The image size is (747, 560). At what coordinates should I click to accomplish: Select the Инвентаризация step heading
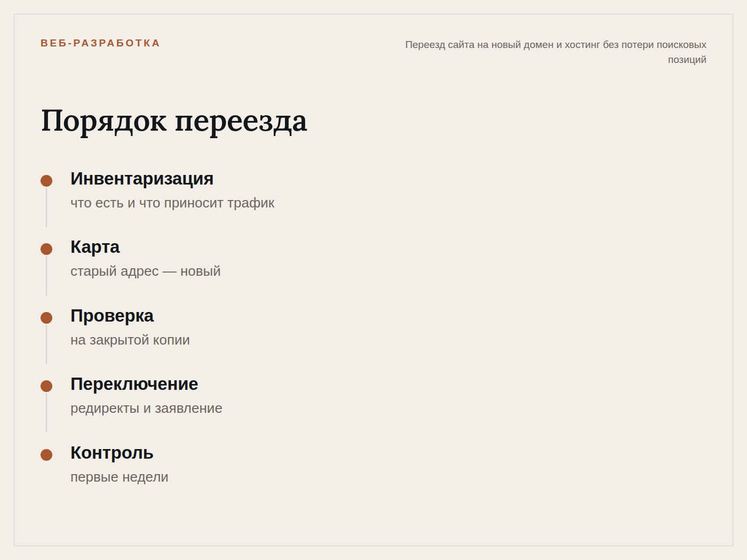(x=142, y=179)
